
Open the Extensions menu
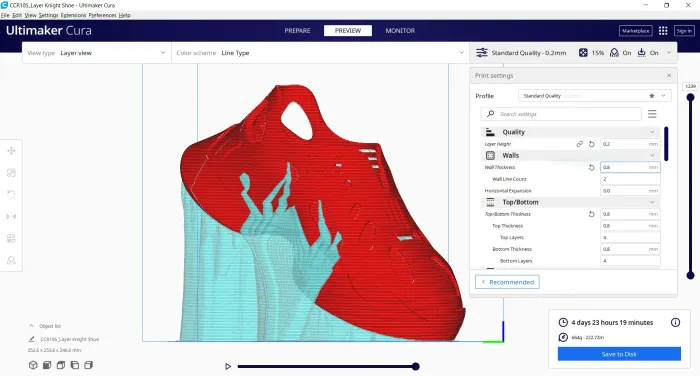(73, 15)
